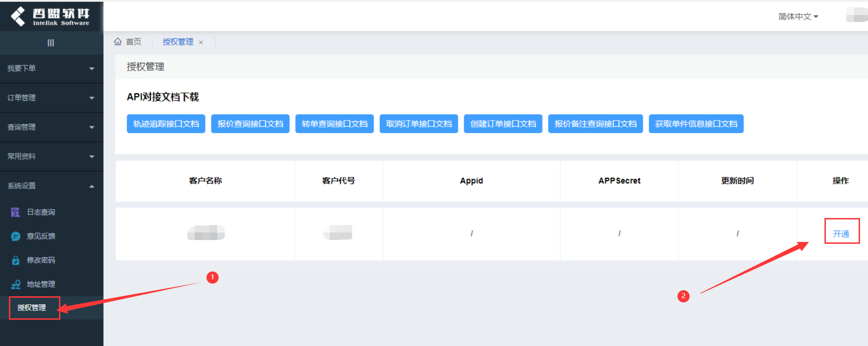Toggle the sidebar collapse icon
868x346 pixels.
tap(51, 43)
